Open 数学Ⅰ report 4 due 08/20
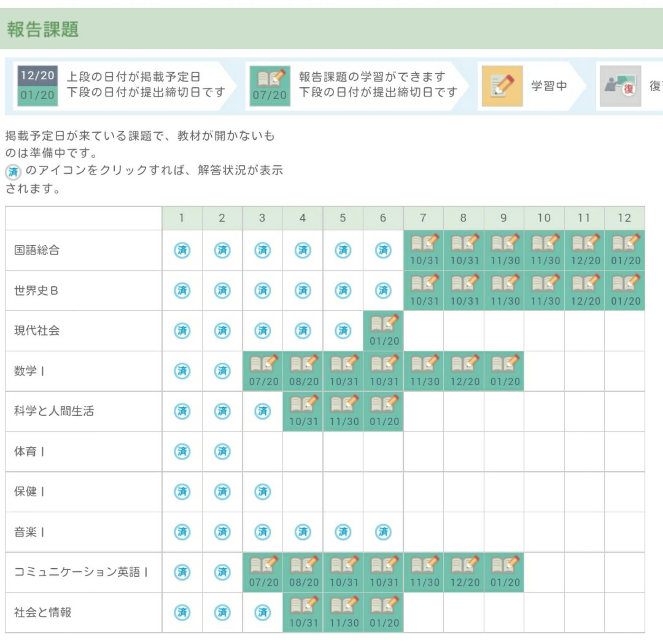 click(x=303, y=371)
